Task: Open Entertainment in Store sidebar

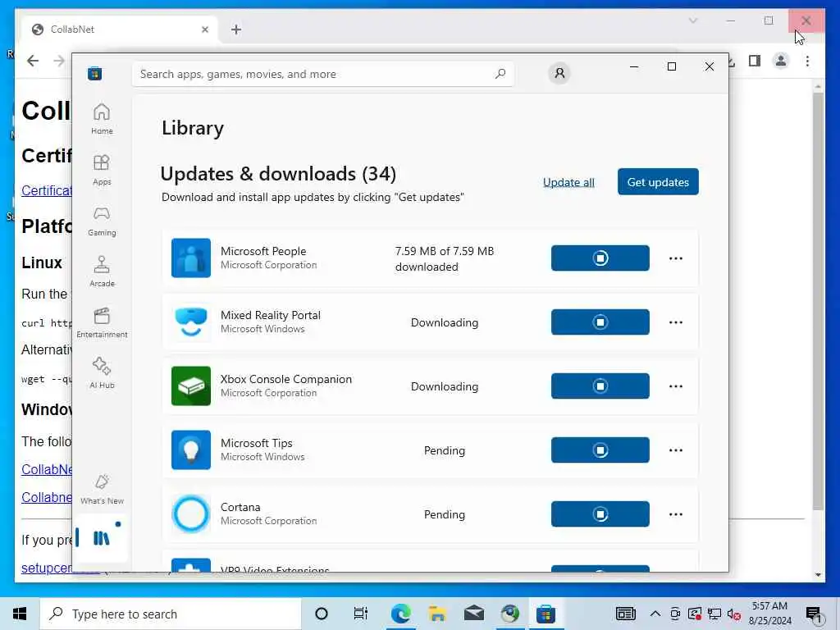Action: 101,322
